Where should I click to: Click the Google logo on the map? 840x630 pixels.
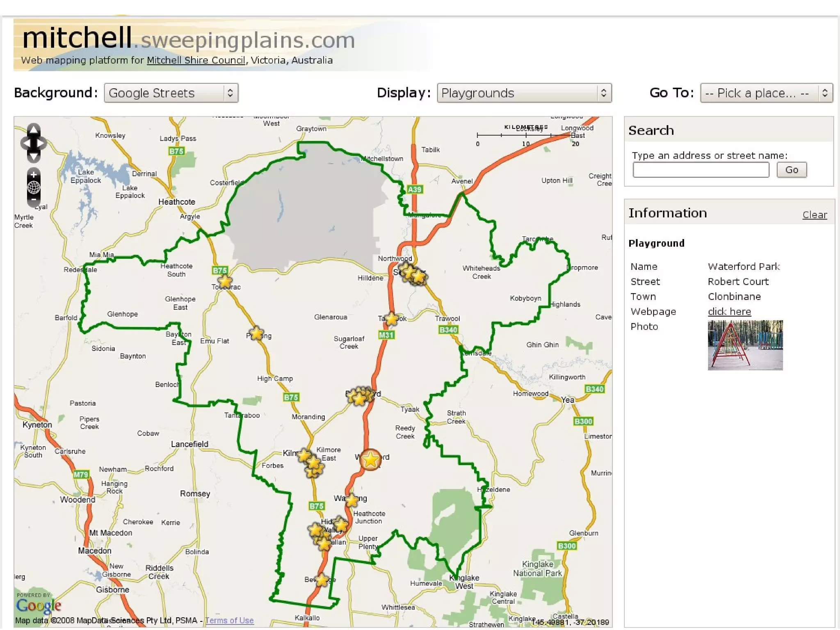39,605
